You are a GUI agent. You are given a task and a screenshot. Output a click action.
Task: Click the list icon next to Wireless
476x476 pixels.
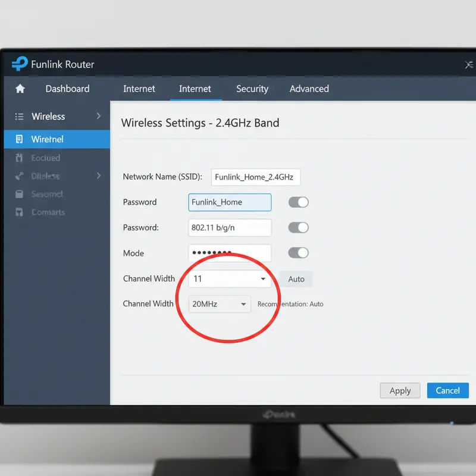(x=19, y=117)
